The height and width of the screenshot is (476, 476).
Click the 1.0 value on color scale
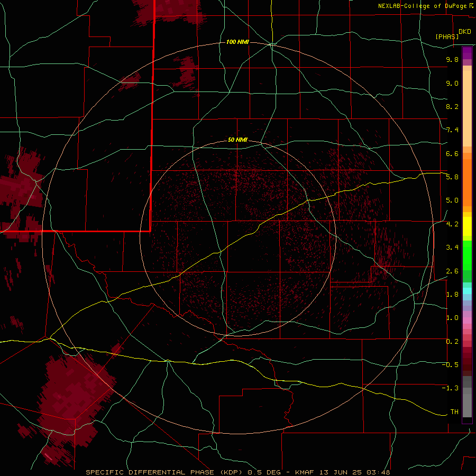tap(452, 318)
